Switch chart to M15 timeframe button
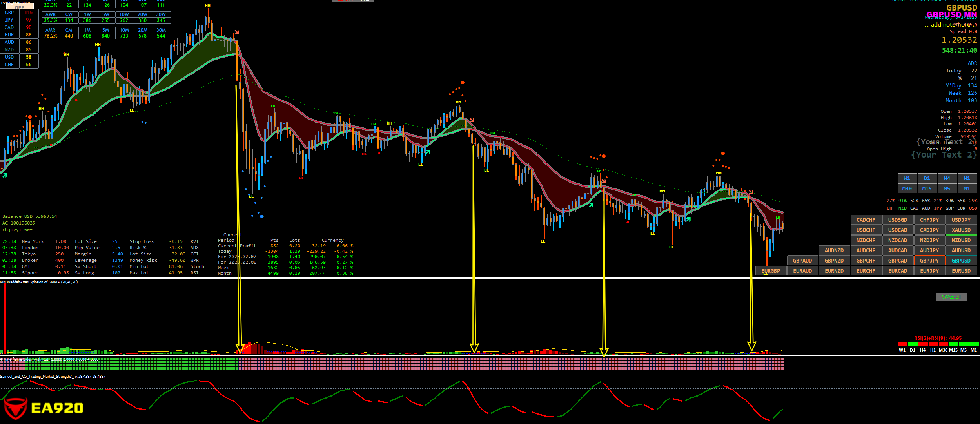980x424 pixels. 927,188
